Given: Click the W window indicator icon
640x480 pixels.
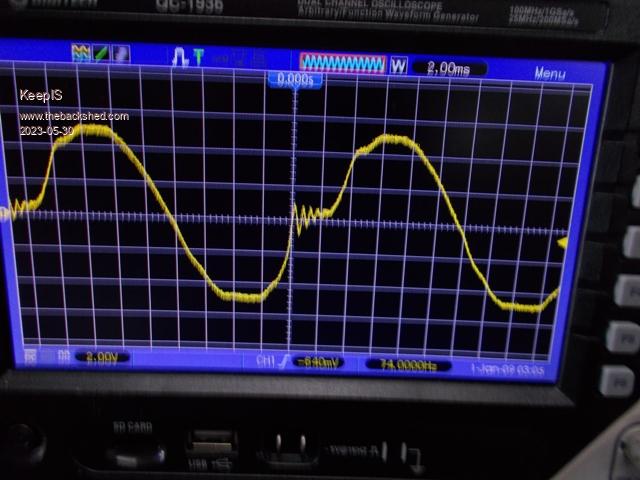Looking at the screenshot, I should tap(398, 65).
